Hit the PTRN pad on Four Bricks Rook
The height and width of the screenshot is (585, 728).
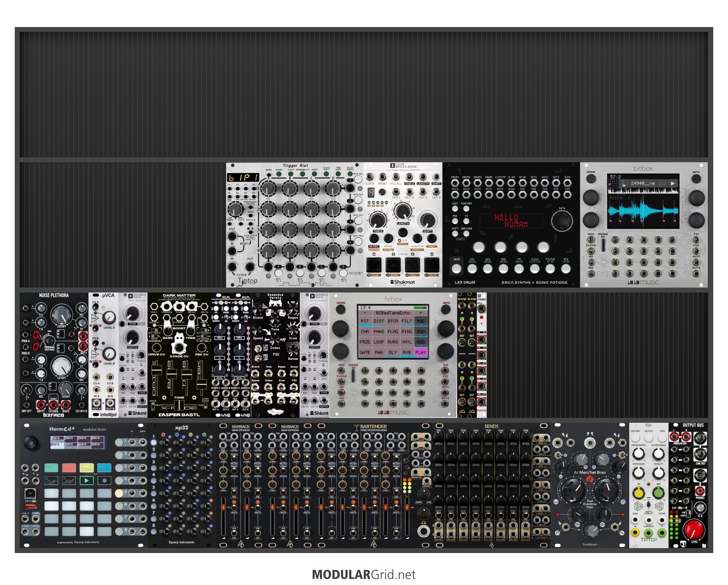pyautogui.click(x=394, y=265)
